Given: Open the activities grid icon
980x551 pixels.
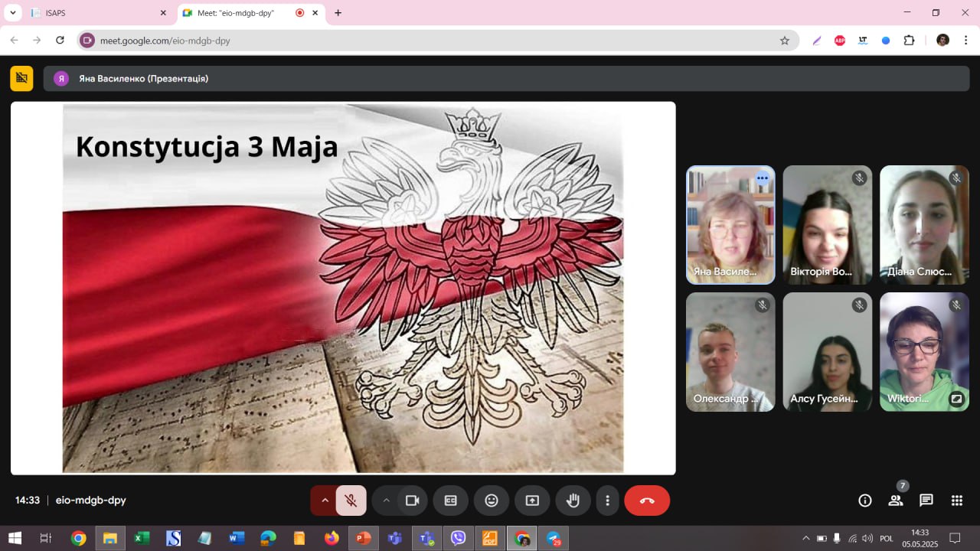Looking at the screenshot, I should (957, 500).
